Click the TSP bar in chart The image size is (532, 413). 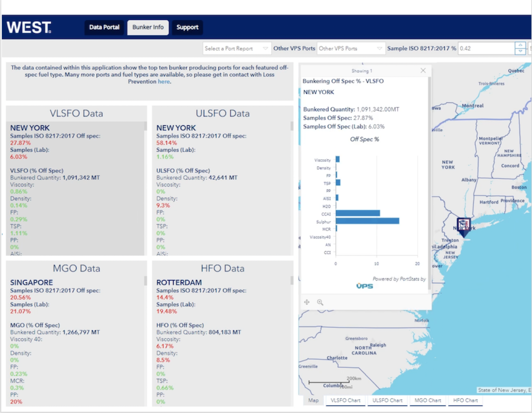(x=338, y=182)
